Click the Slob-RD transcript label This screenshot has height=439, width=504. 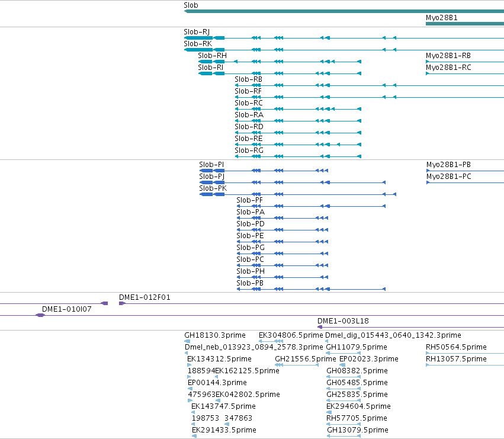249,127
